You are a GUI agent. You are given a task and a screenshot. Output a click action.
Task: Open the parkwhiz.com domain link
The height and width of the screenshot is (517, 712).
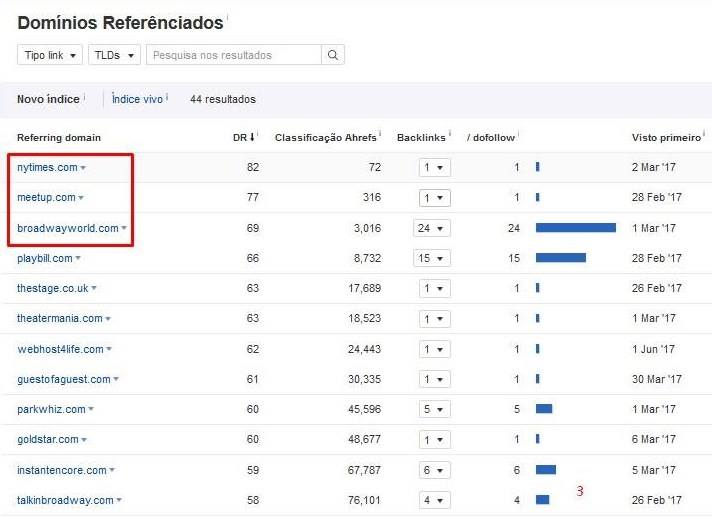pyautogui.click(x=51, y=409)
